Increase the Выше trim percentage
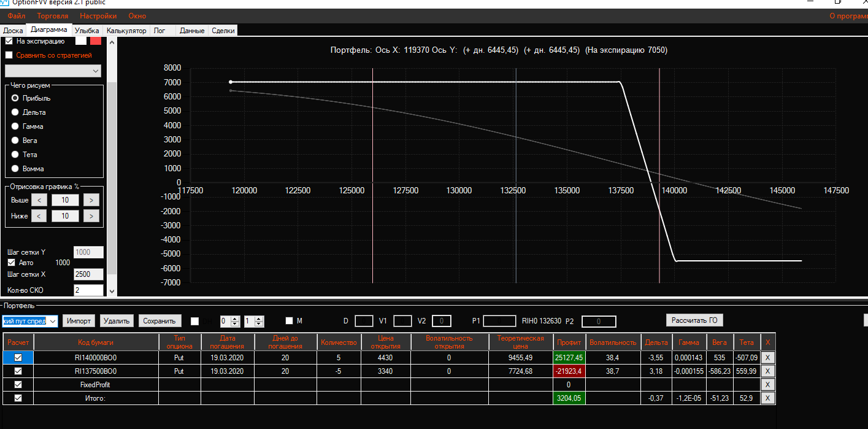The image size is (868, 429). [91, 200]
